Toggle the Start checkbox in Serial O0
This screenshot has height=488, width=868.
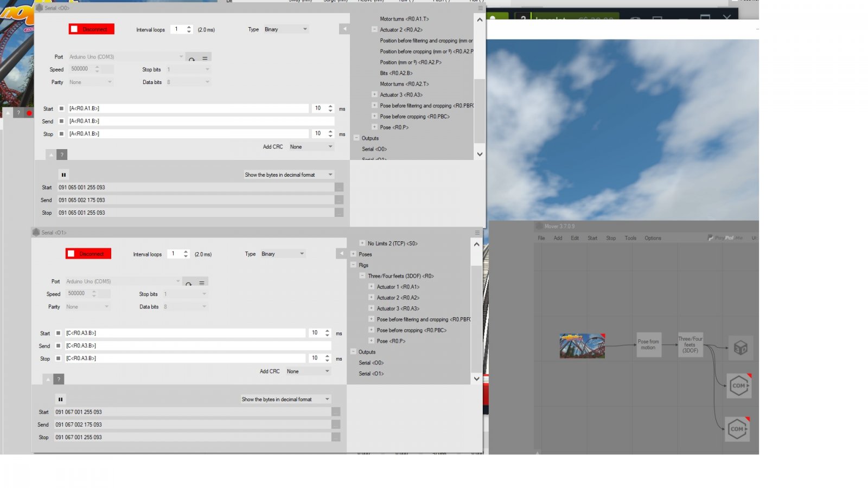tap(61, 108)
